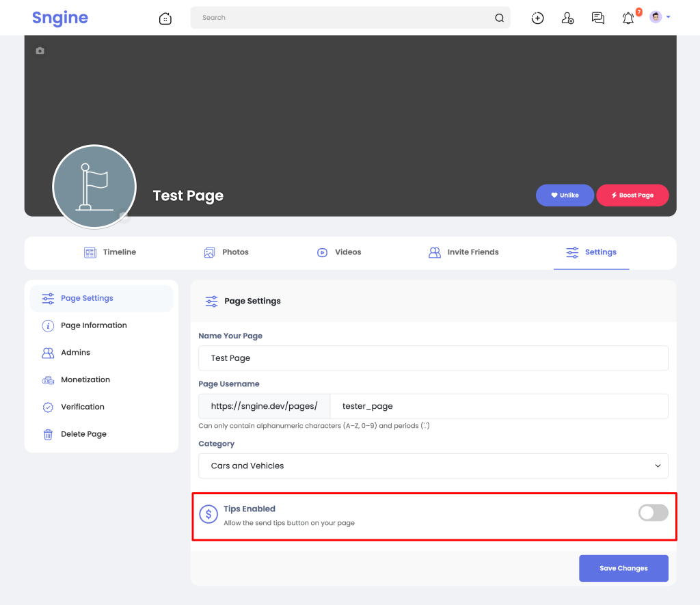
Task: Click the Settings tab sliders icon
Action: coord(572,253)
